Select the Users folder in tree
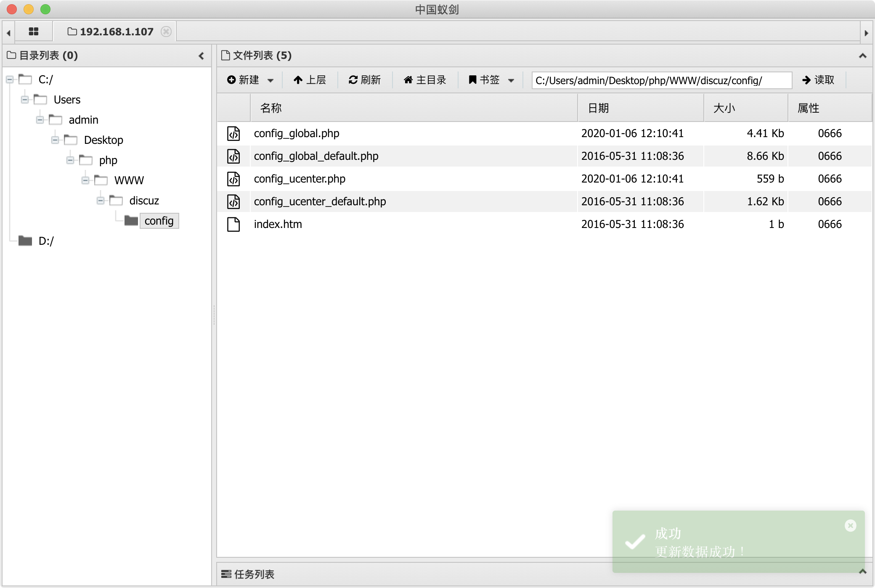This screenshot has width=875, height=588. pyautogui.click(x=67, y=100)
